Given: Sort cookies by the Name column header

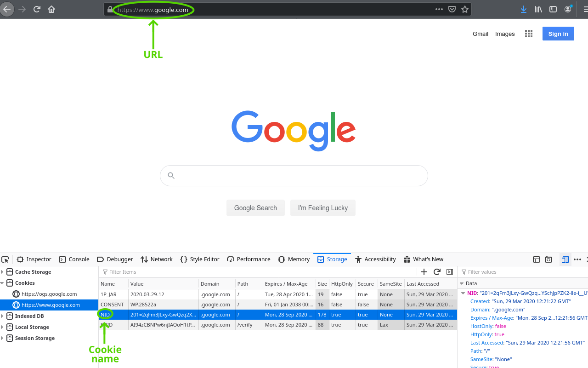Looking at the screenshot, I should coord(113,284).
